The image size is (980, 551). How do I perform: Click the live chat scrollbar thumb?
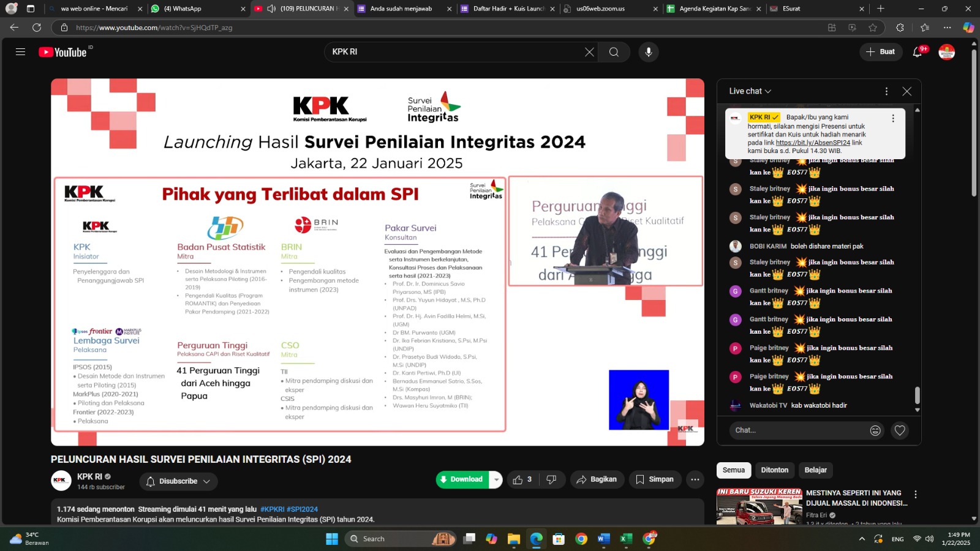click(x=917, y=395)
